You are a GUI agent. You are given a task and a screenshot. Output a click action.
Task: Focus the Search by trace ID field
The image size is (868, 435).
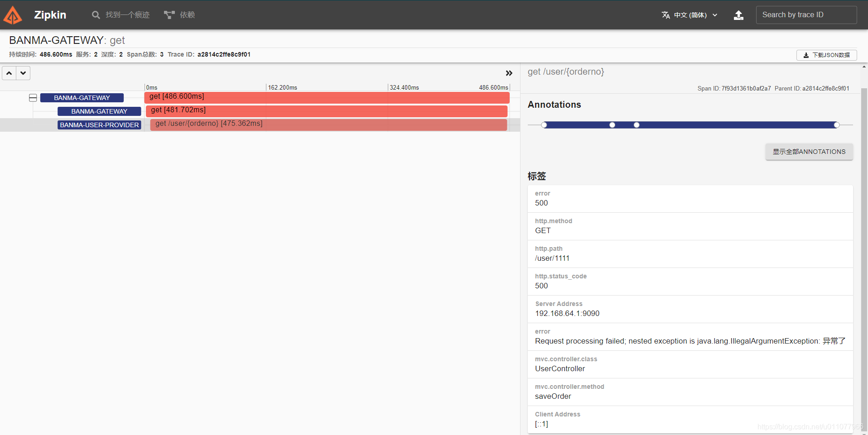(806, 15)
